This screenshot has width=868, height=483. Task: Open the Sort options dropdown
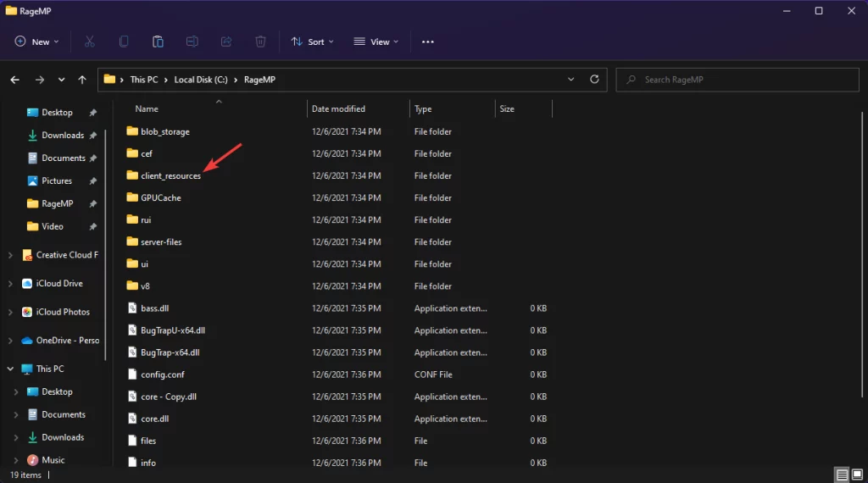(312, 42)
